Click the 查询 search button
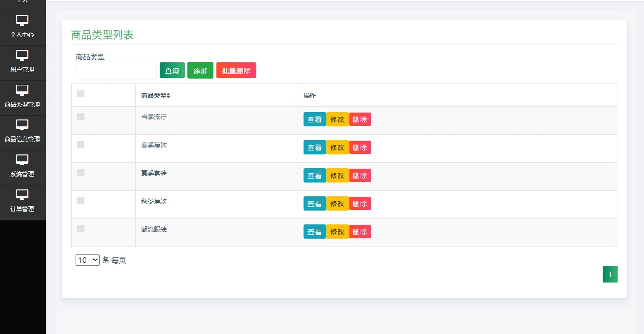This screenshot has width=644, height=334. coord(172,70)
